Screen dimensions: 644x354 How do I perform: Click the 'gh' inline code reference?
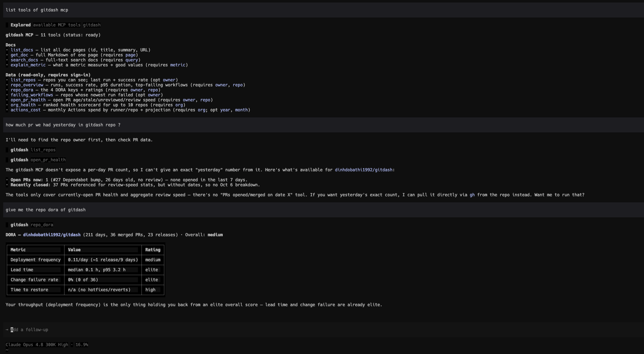click(x=472, y=195)
